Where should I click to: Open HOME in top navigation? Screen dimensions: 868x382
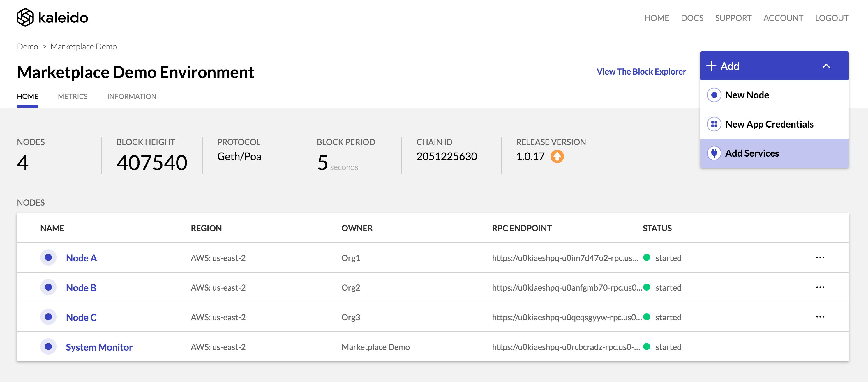(657, 18)
